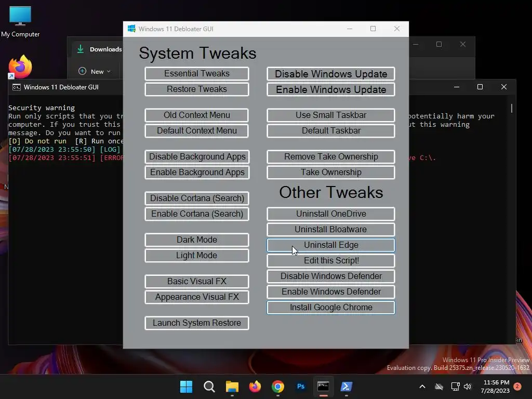Launch Firefox from the taskbar

pyautogui.click(x=255, y=387)
